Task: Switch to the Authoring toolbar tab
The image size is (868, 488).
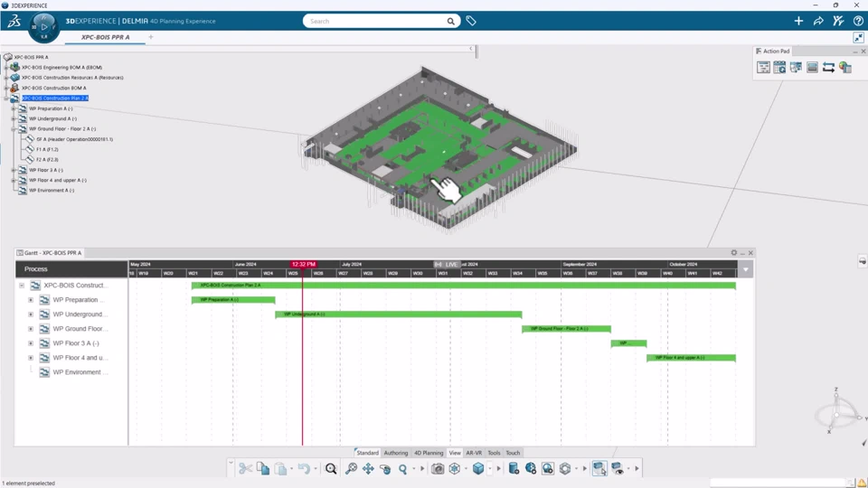Action: click(396, 453)
